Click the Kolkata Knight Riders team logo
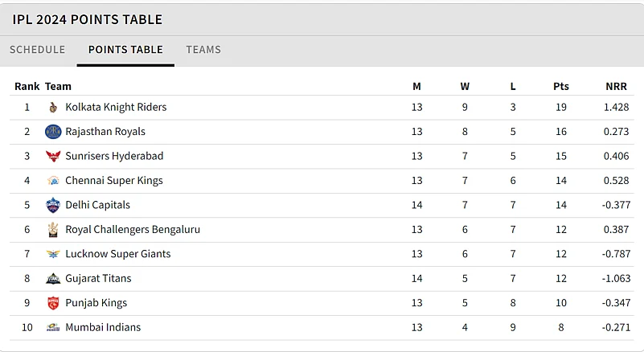The height and width of the screenshot is (352, 644). click(53, 108)
